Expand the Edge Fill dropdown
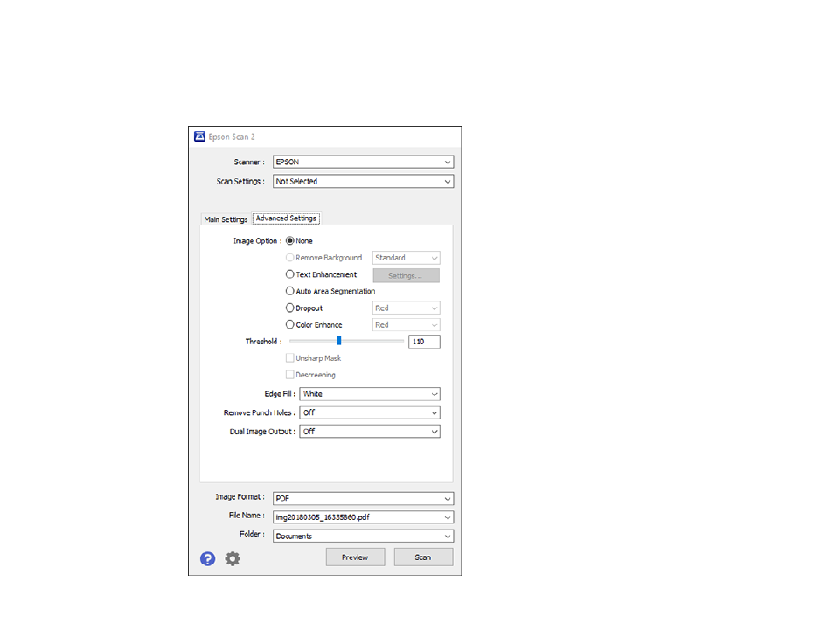 click(x=370, y=394)
